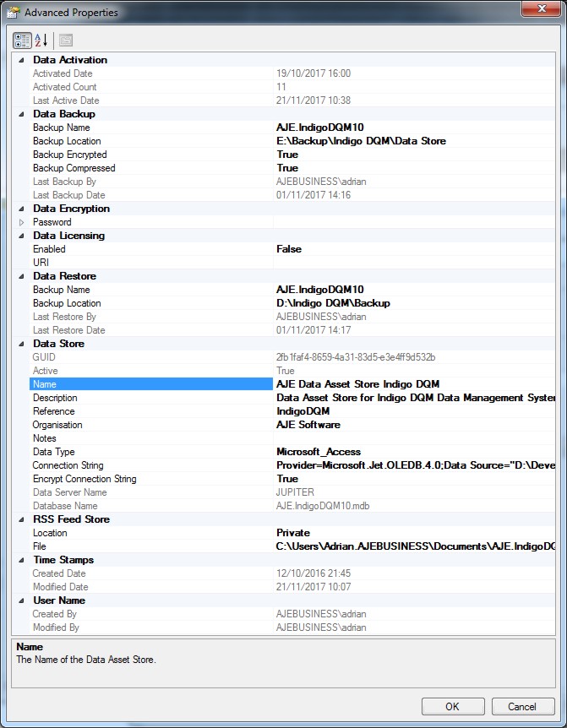567x728 pixels.
Task: Click the Alphabetical sort toolbar icon
Action: coord(41,41)
